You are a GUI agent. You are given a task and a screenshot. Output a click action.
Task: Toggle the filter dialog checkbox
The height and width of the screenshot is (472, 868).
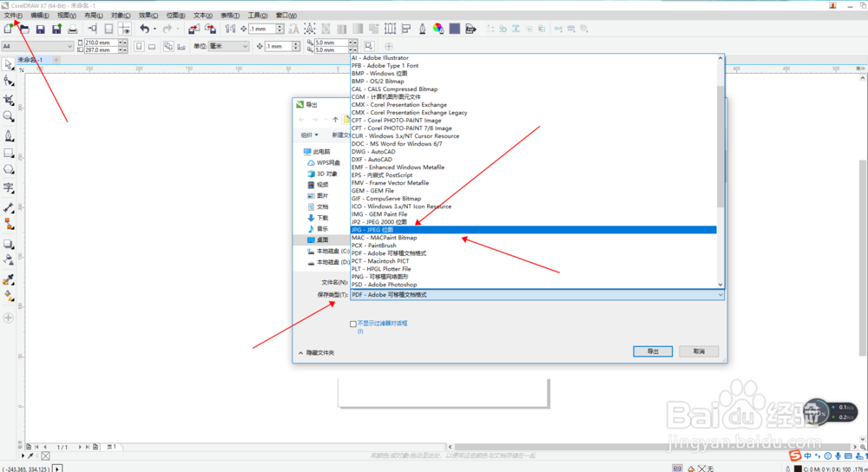pos(353,324)
